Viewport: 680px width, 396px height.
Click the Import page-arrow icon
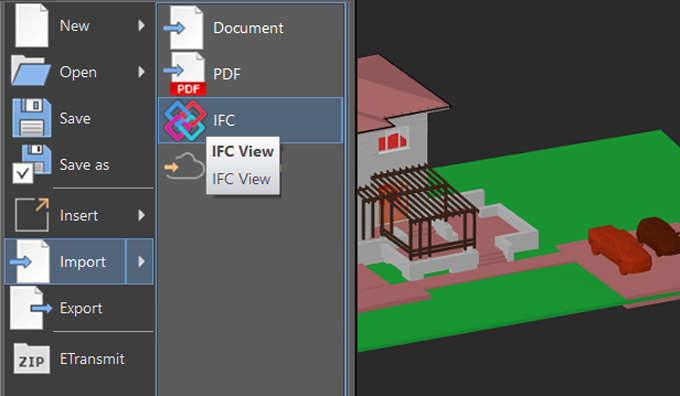pyautogui.click(x=30, y=262)
